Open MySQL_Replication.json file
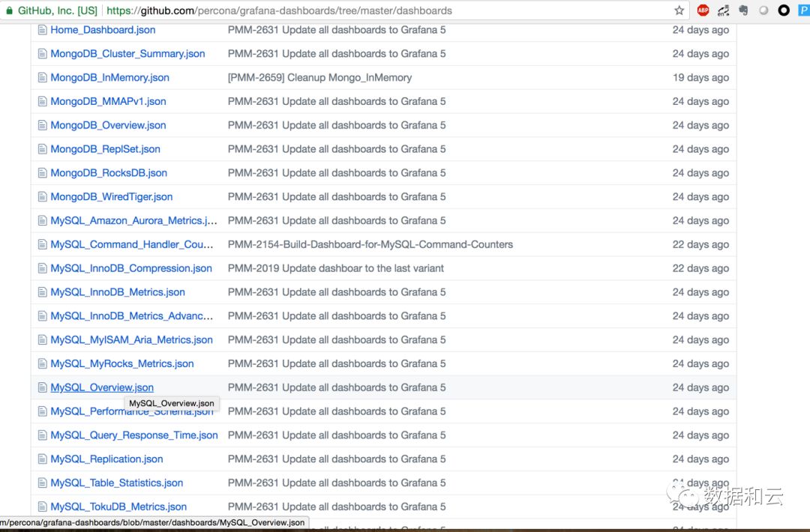Image resolution: width=810 pixels, height=532 pixels. [x=106, y=459]
